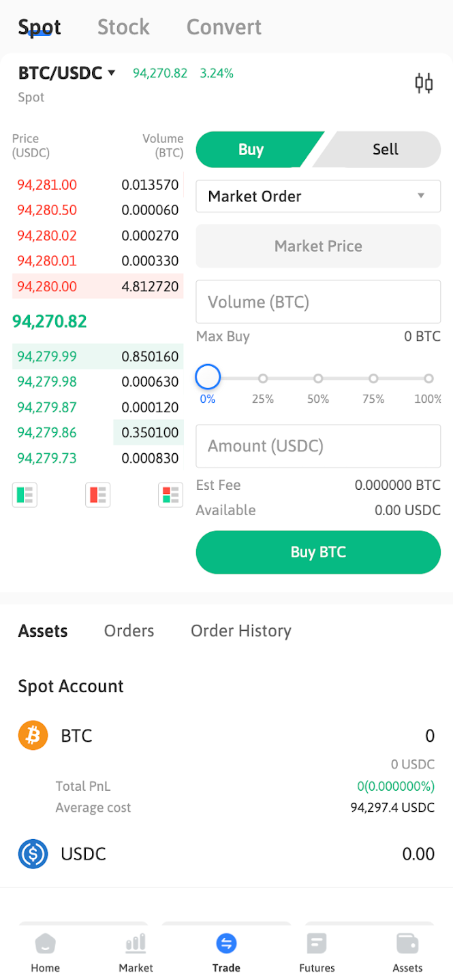Select the sell-only order book layout icon
The height and width of the screenshot is (980, 453).
pyautogui.click(x=97, y=495)
